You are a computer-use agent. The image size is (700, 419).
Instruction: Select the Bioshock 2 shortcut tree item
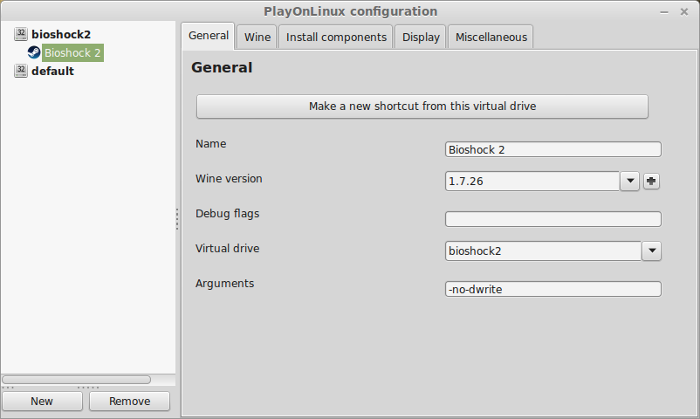click(73, 53)
